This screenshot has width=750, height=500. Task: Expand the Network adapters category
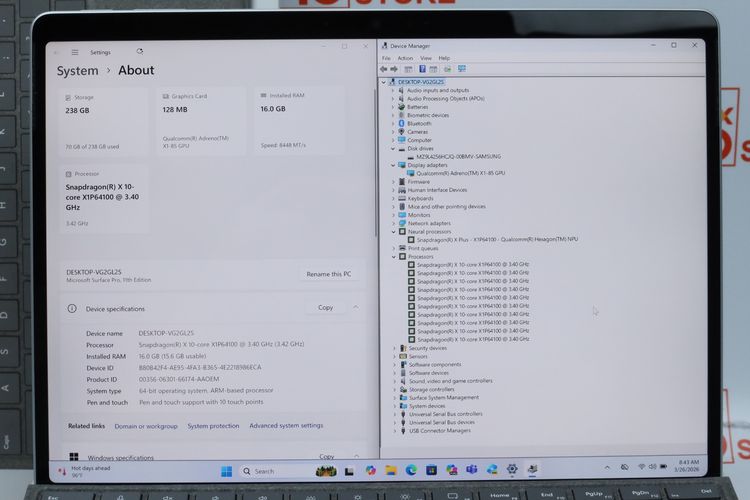[393, 223]
